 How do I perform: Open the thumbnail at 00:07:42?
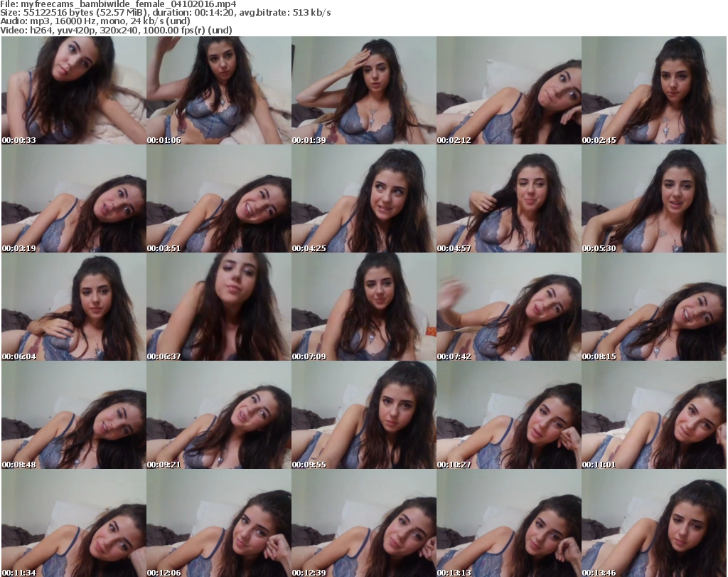pyautogui.click(x=508, y=308)
